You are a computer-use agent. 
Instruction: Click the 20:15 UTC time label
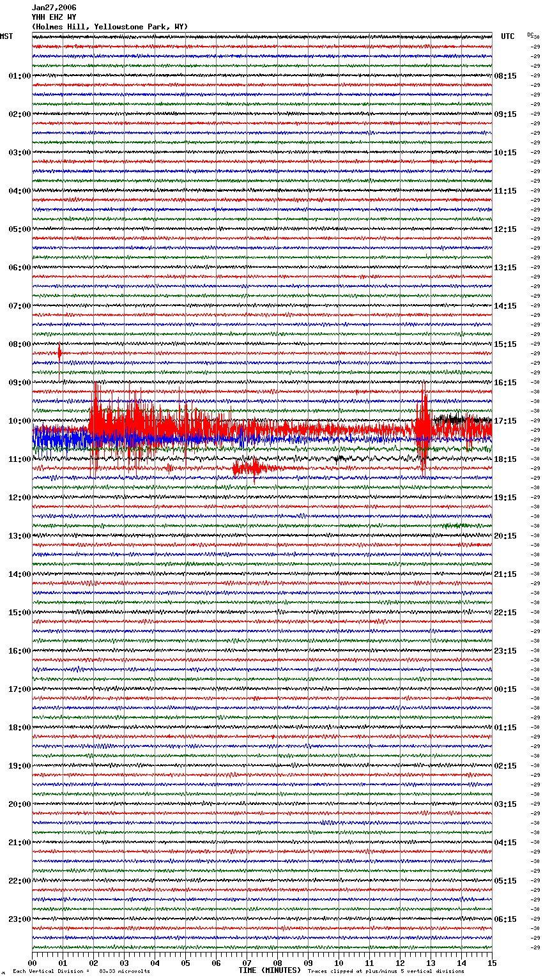(x=505, y=536)
